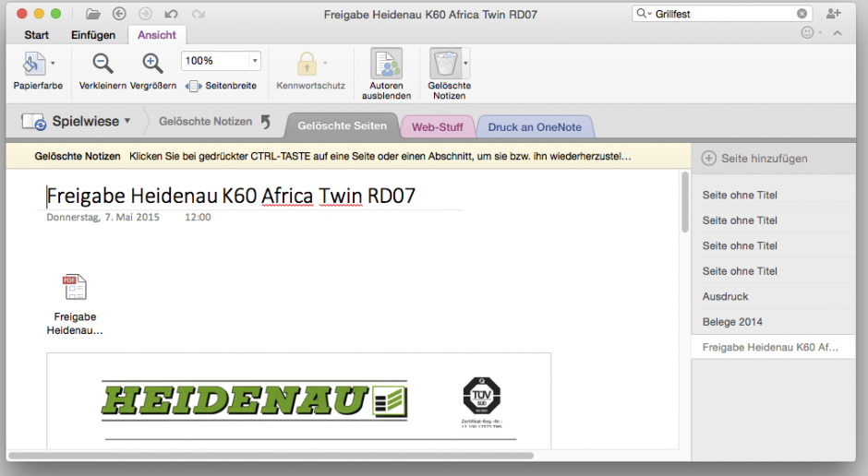The image size is (868, 476).
Task: Click the return arrow next to Gelöschte Notizen
Action: (x=266, y=122)
